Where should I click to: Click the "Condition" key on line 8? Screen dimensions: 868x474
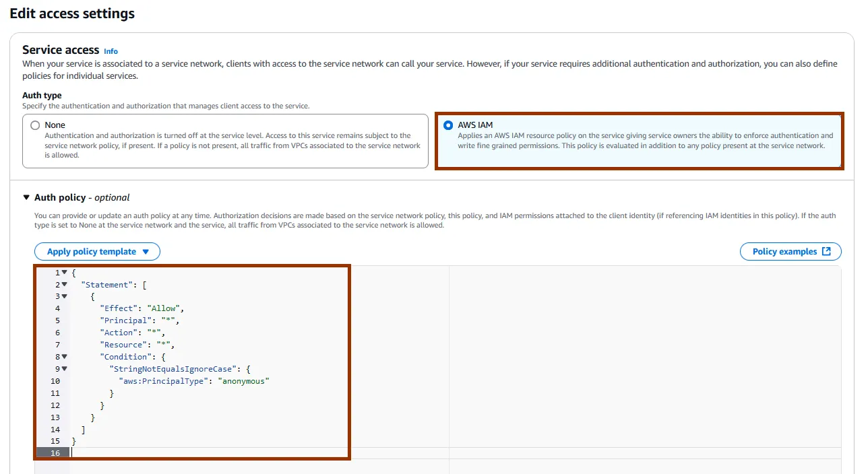127,357
